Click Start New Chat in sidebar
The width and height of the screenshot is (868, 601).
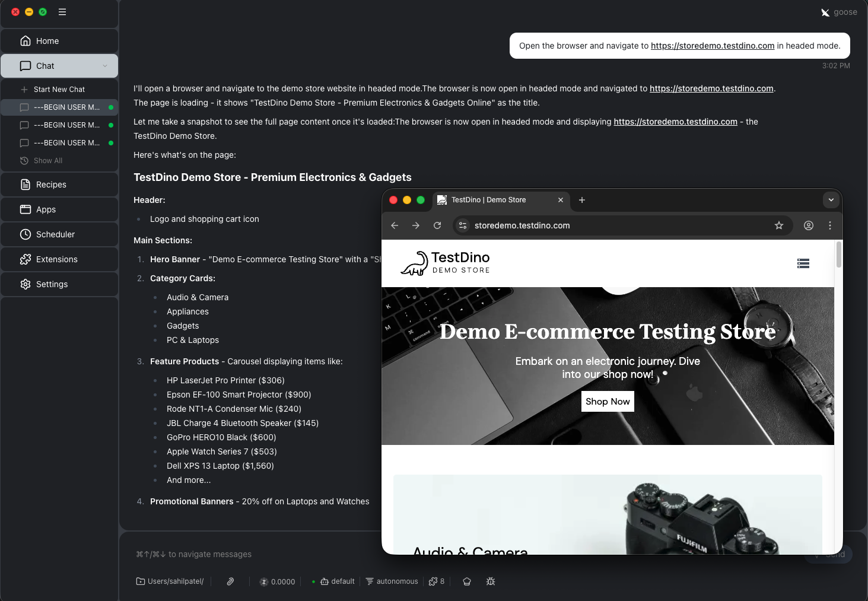59,90
